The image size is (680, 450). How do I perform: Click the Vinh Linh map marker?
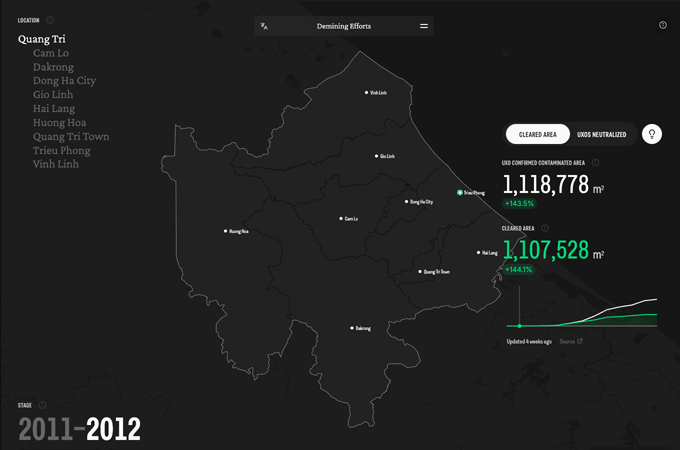pos(366,92)
